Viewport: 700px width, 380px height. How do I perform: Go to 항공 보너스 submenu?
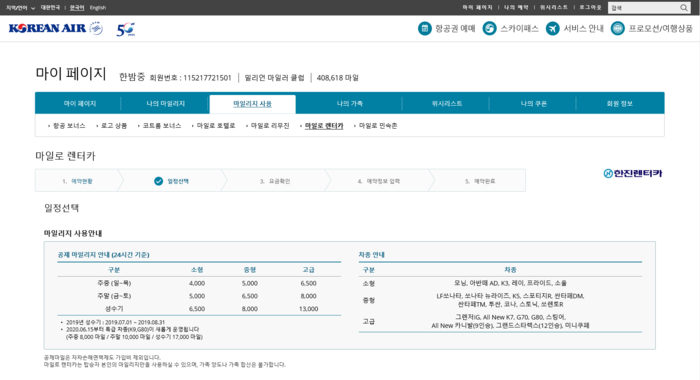click(69, 126)
